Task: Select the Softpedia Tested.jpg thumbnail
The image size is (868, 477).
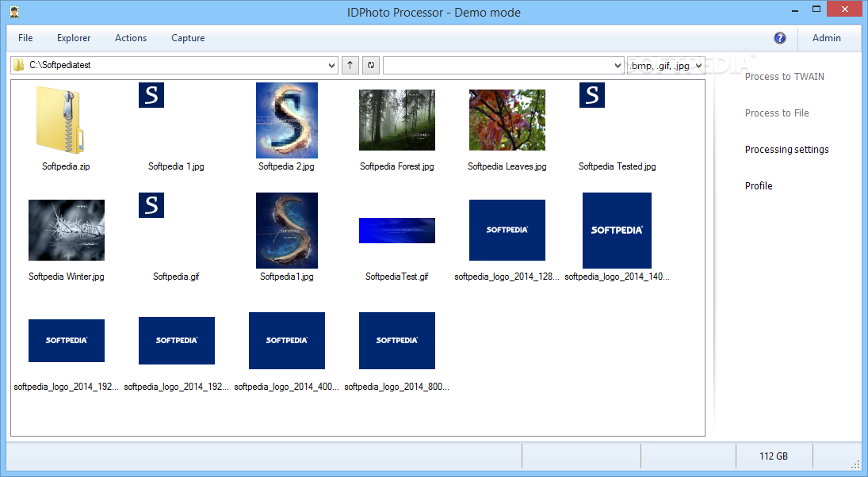Action: pyautogui.click(x=592, y=94)
